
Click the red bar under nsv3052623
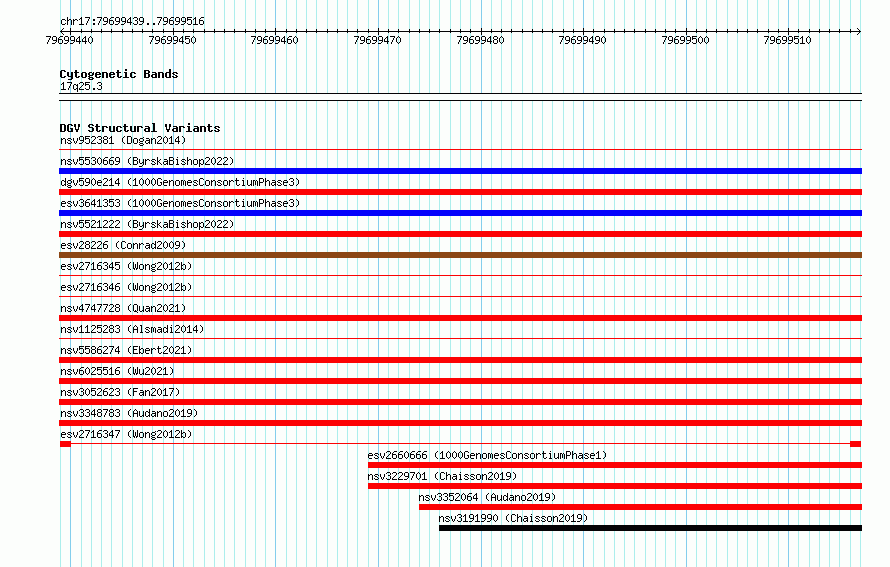click(x=460, y=402)
